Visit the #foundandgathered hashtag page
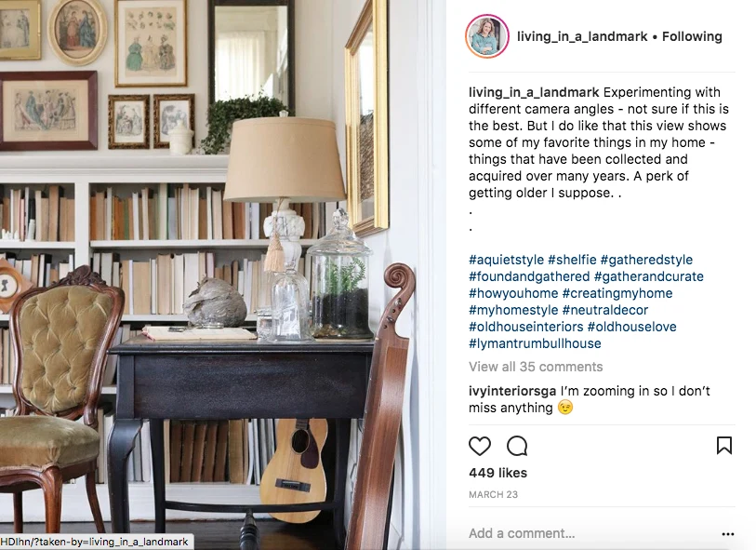Screen dimensions: 756x550 [529, 276]
